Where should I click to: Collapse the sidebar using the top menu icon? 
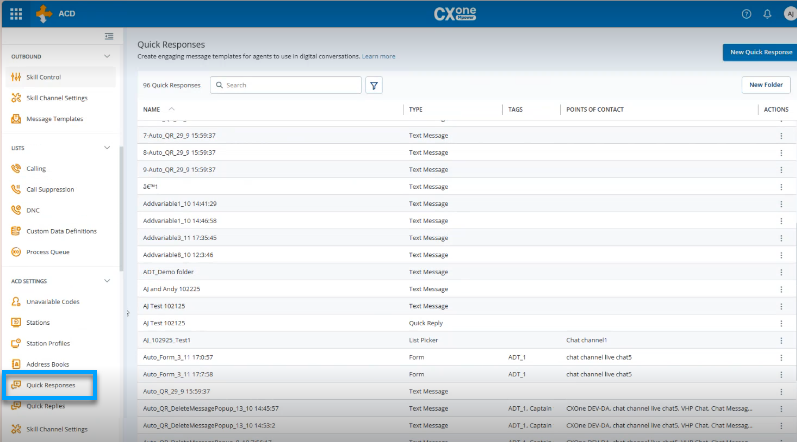tap(109, 37)
